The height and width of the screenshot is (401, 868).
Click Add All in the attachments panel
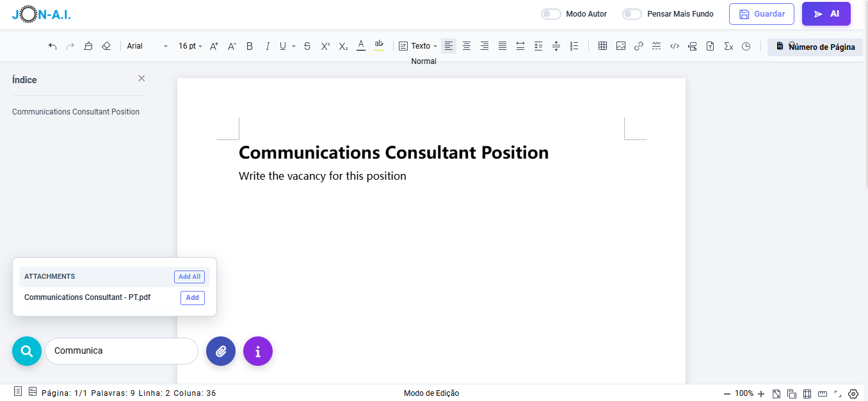189,277
